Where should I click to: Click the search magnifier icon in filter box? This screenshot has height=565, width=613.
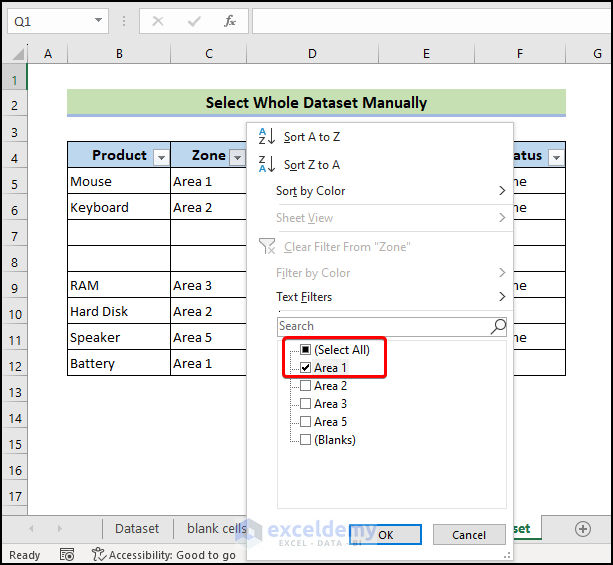click(498, 326)
